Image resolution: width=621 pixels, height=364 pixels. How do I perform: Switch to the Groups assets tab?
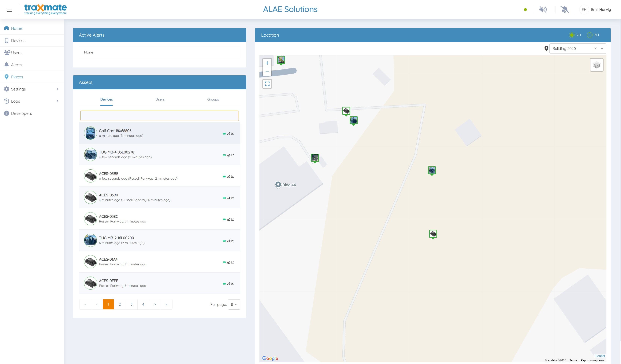point(213,100)
